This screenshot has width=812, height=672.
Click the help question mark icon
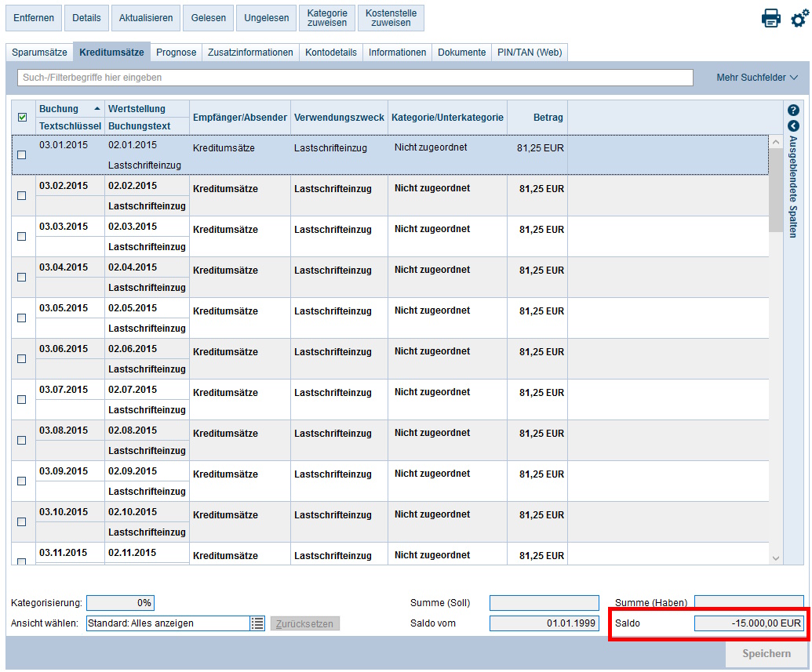(x=793, y=111)
